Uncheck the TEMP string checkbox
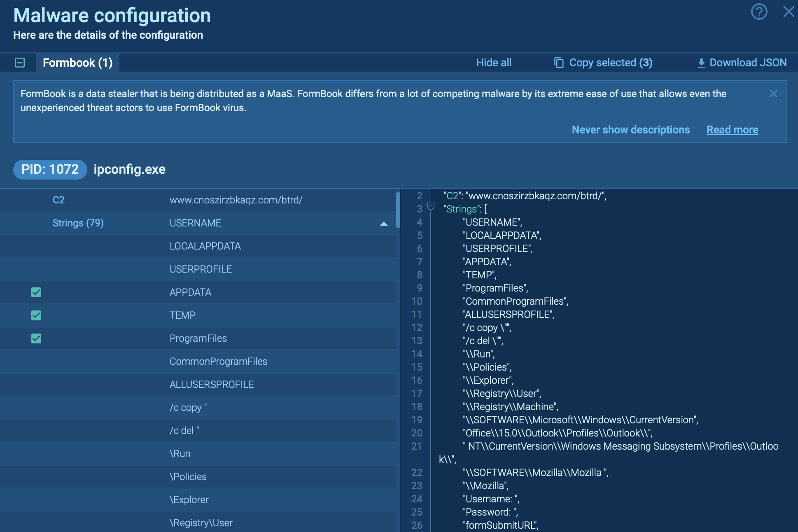 36,315
